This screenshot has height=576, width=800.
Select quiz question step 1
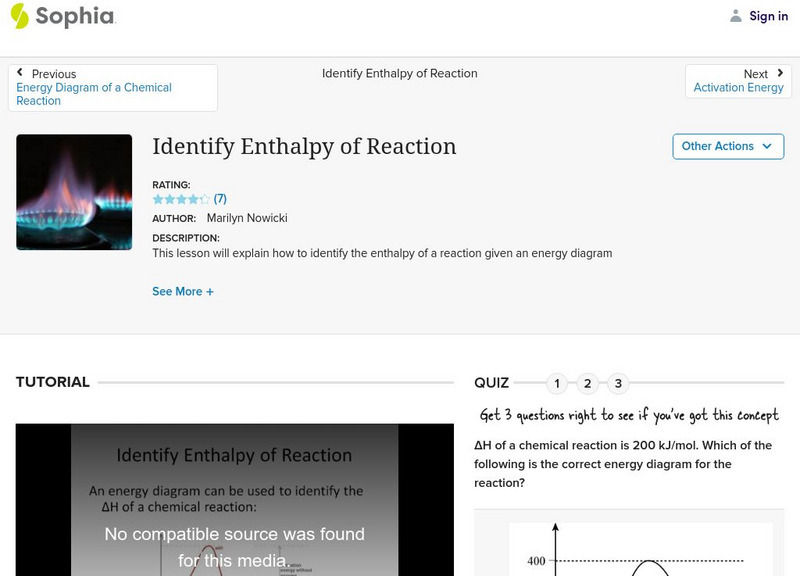point(557,382)
